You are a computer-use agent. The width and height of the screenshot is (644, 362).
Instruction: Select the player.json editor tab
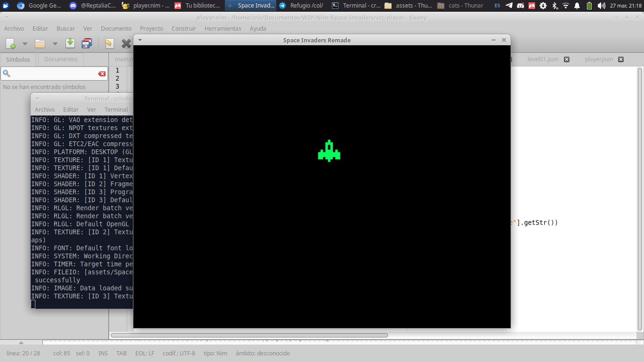599,59
